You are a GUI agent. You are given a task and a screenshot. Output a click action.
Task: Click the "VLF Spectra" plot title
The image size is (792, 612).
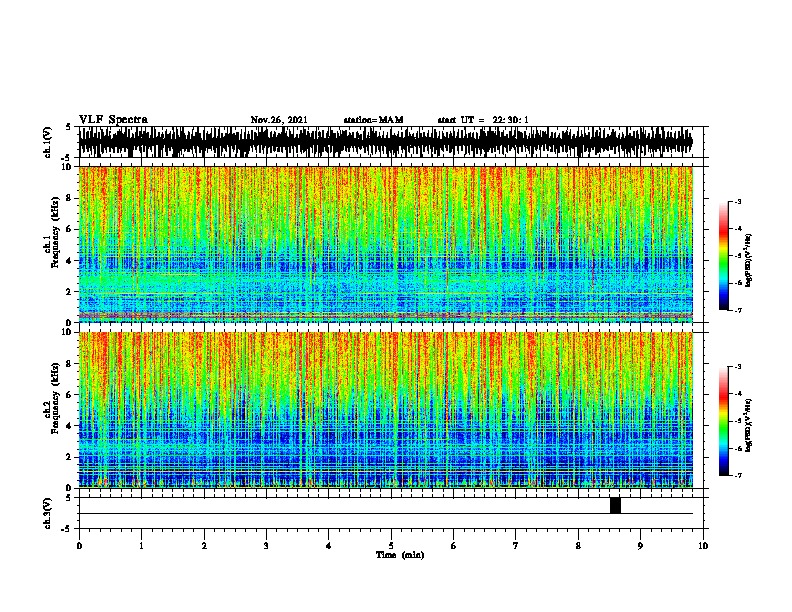pos(113,120)
